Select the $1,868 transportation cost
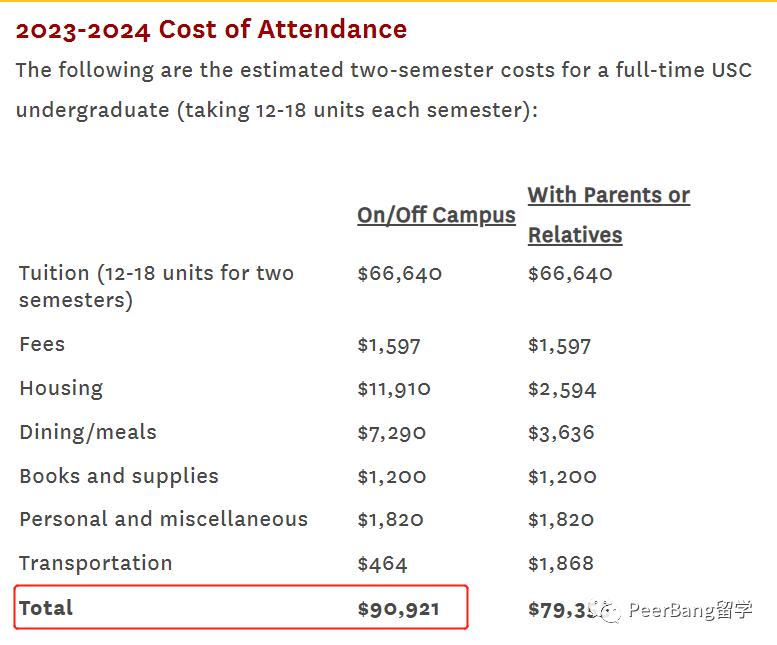777x645 pixels. pos(561,564)
